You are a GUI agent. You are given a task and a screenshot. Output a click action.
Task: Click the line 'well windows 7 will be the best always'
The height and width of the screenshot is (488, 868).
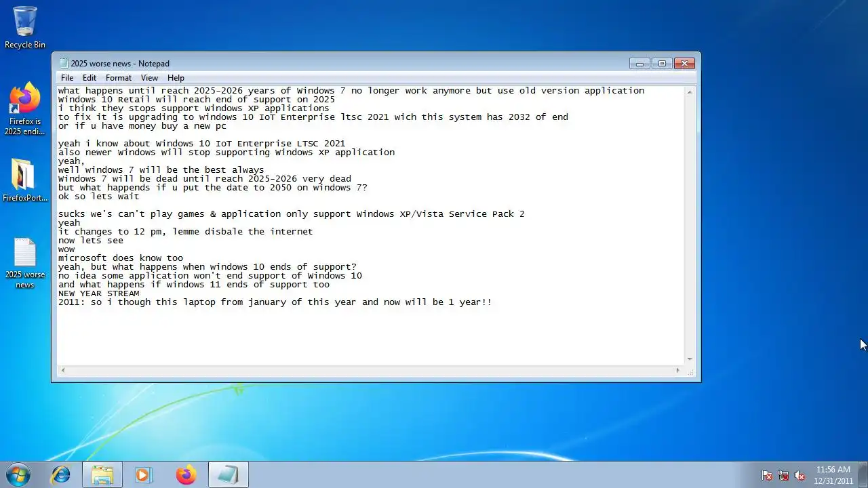tap(161, 170)
